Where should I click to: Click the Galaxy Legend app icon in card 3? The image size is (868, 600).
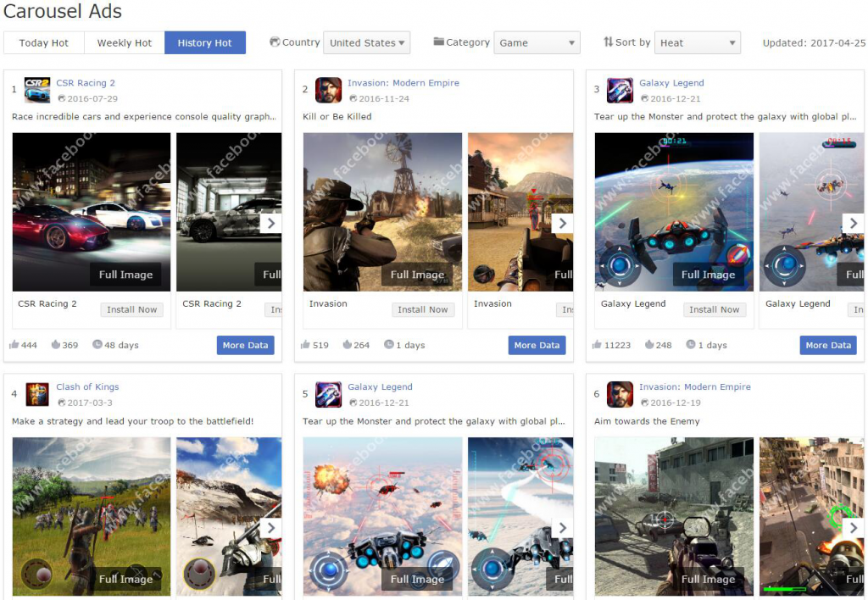620,90
